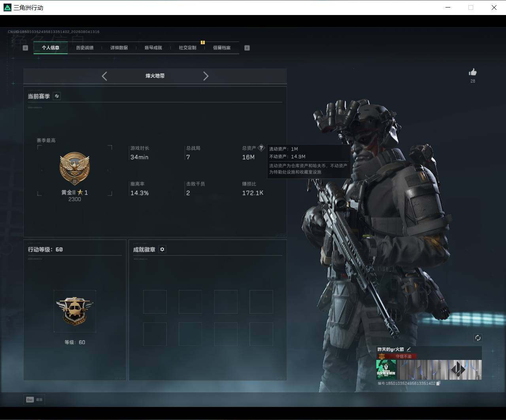Copy the player ID with copy icon
Image resolution: width=506 pixels, height=420 pixels.
(x=438, y=383)
